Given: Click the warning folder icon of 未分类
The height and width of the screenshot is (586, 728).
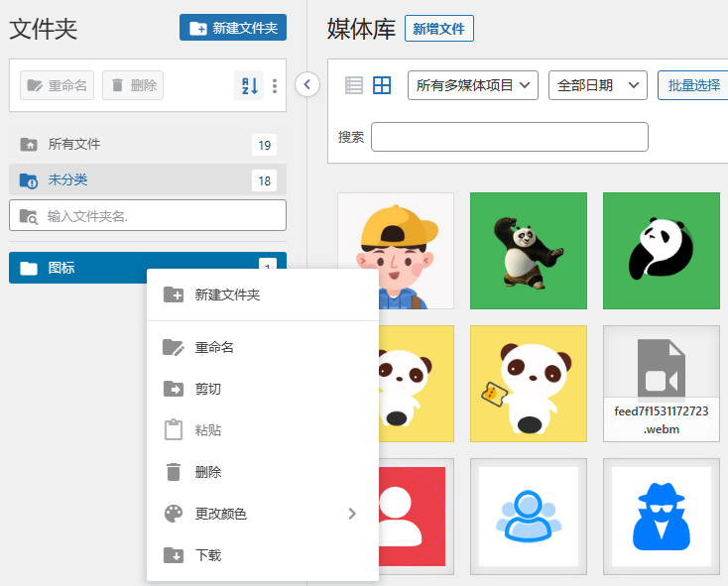Looking at the screenshot, I should coord(29,180).
